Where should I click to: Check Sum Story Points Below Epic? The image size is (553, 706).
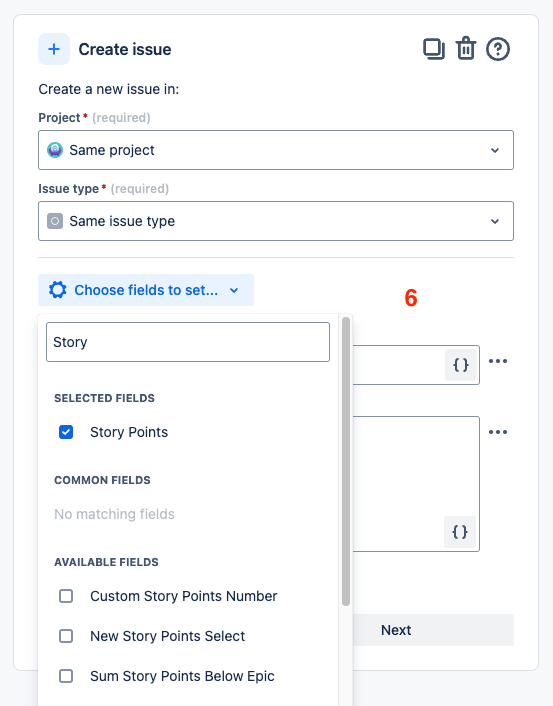[66, 676]
